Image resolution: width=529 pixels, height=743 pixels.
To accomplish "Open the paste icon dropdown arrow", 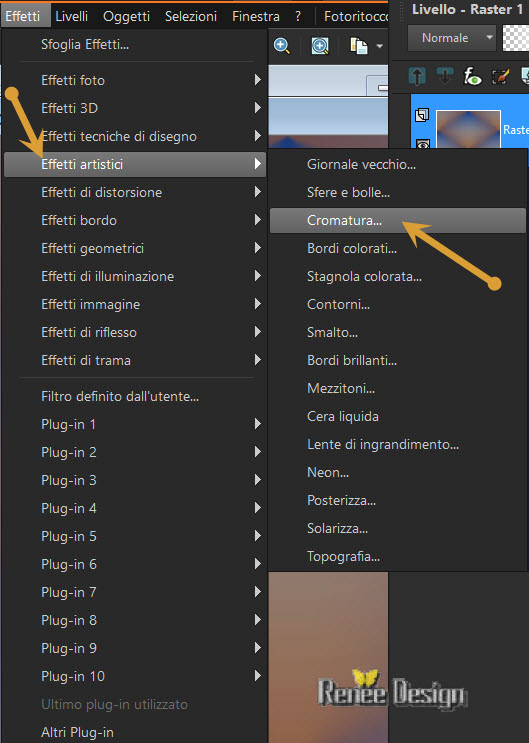I will click(379, 46).
